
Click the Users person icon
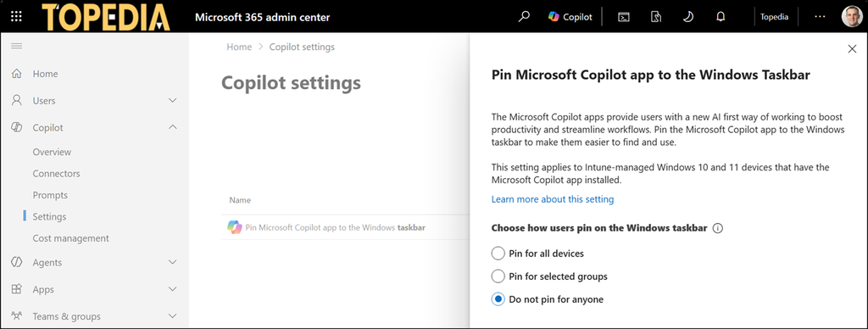(x=17, y=100)
